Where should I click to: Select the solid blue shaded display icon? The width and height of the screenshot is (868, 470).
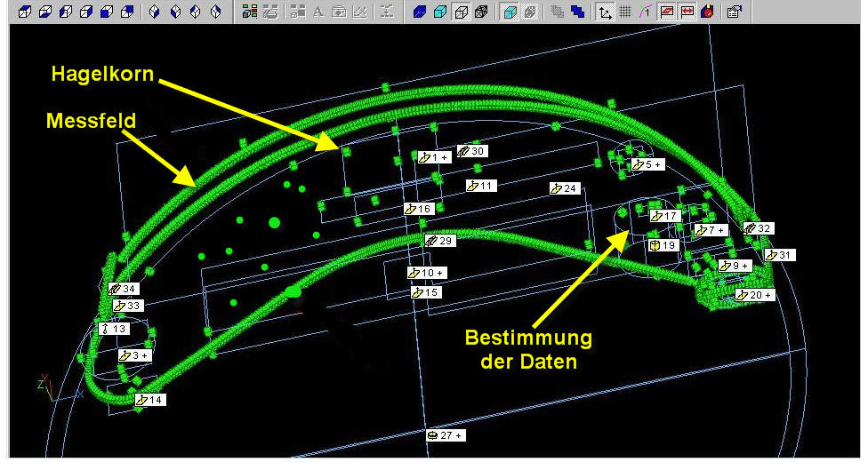pos(420,12)
